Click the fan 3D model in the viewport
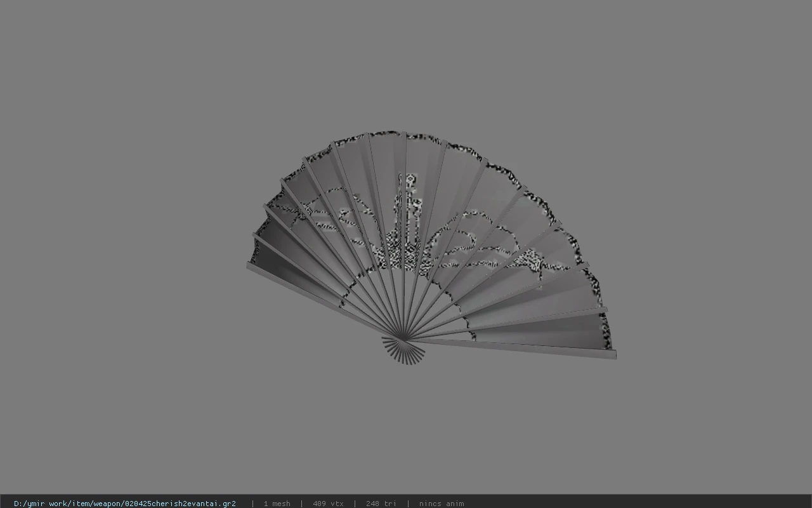812x508 pixels. tap(431, 248)
